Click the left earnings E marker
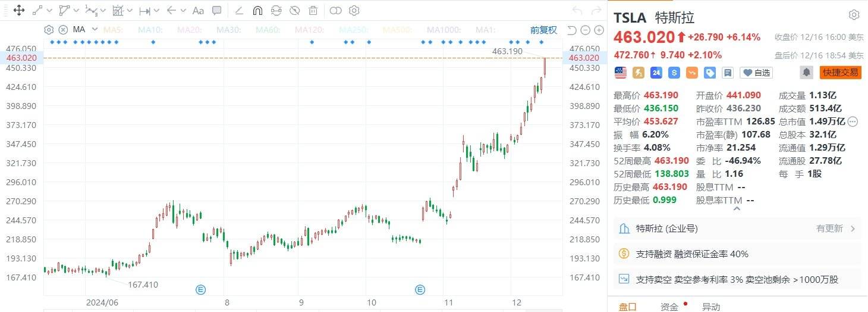868x312 pixels. tap(201, 290)
